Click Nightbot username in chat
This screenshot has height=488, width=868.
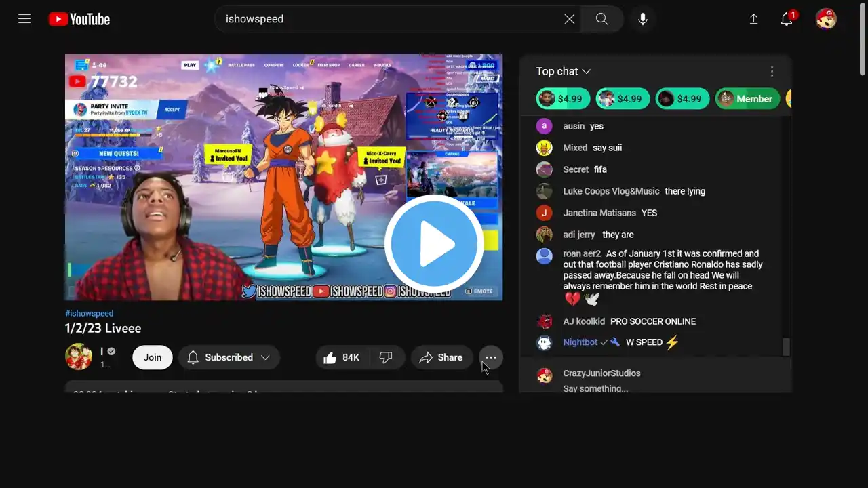point(580,342)
